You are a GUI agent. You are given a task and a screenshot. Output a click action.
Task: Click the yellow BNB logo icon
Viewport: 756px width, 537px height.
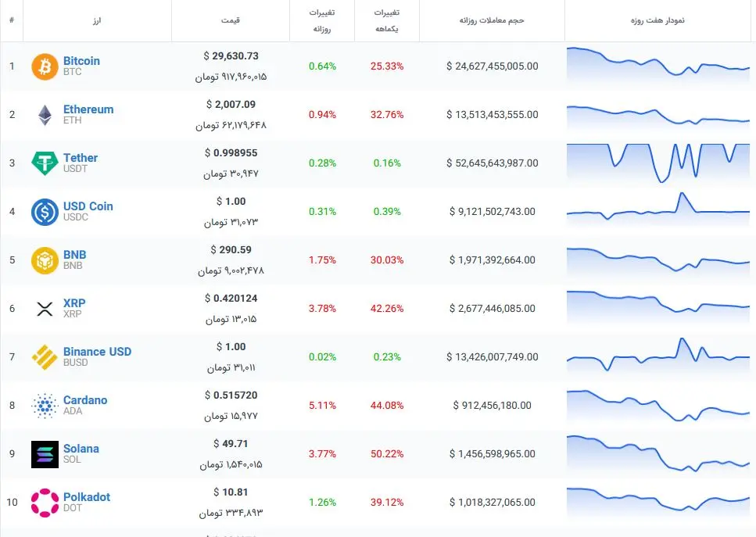click(45, 260)
